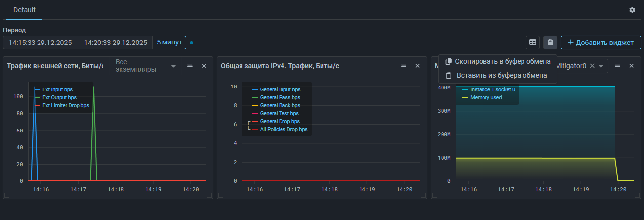Clear the Mitigator0 selection with the X
The width and height of the screenshot is (644, 220).
[x=592, y=66]
